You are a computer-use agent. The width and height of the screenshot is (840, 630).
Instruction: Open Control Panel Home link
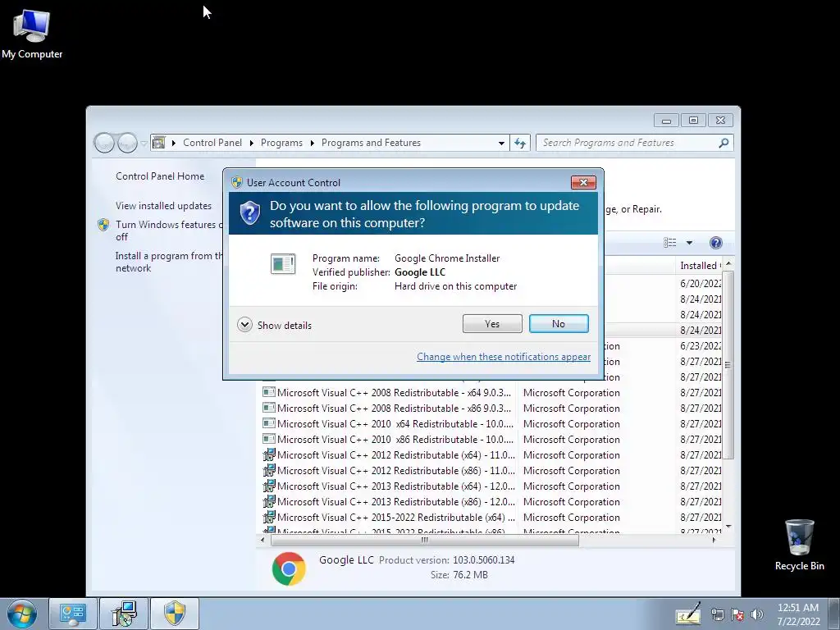[160, 176]
